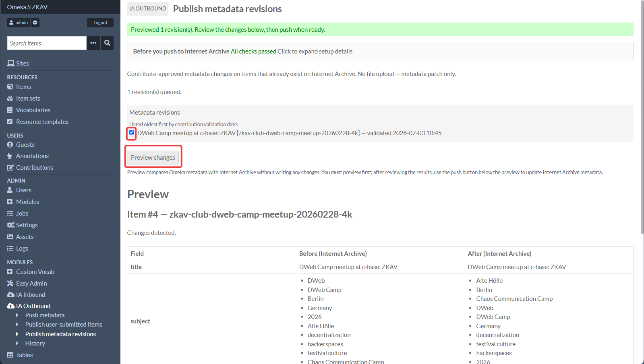Click 'After (Internet Archive)' column header
Viewport: 644px width, 364px height.
point(499,253)
